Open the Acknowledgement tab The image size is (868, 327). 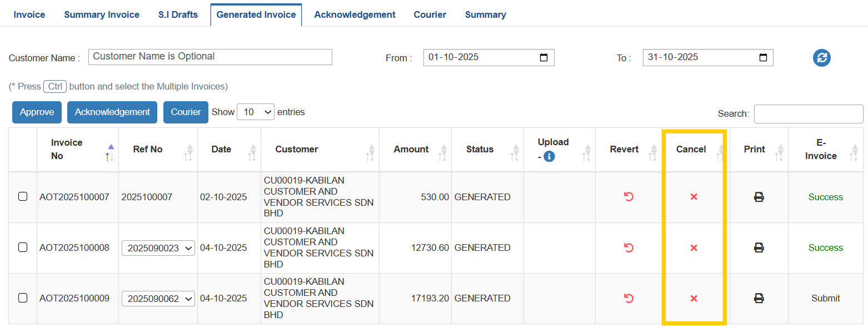(x=355, y=14)
